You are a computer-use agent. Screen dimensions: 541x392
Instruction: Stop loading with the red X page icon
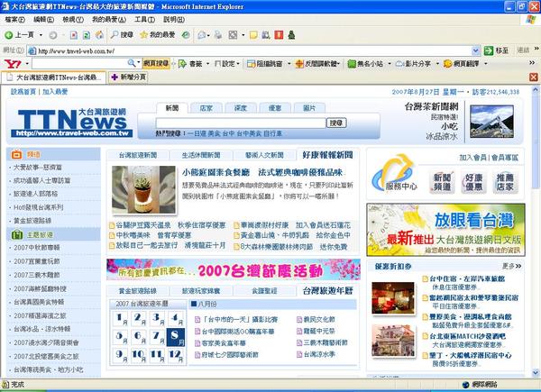pos(74,35)
